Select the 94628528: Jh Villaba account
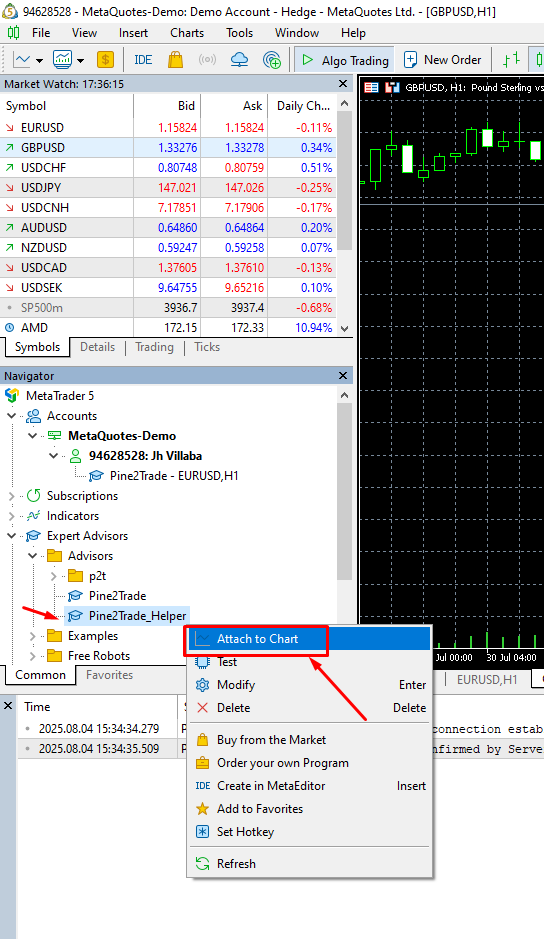The image size is (544, 939). [145, 456]
